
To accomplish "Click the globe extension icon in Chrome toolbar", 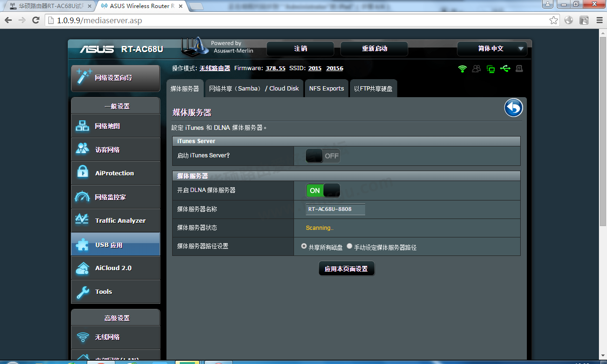I will (x=569, y=20).
